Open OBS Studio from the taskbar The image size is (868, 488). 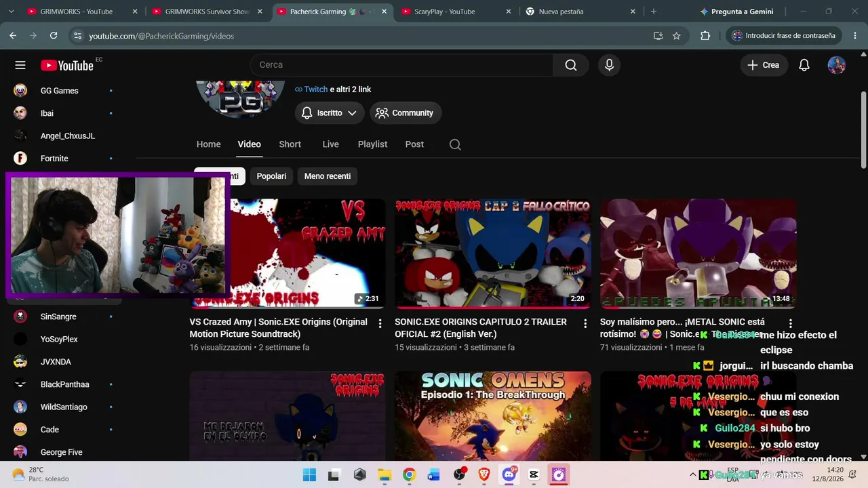[459, 475]
